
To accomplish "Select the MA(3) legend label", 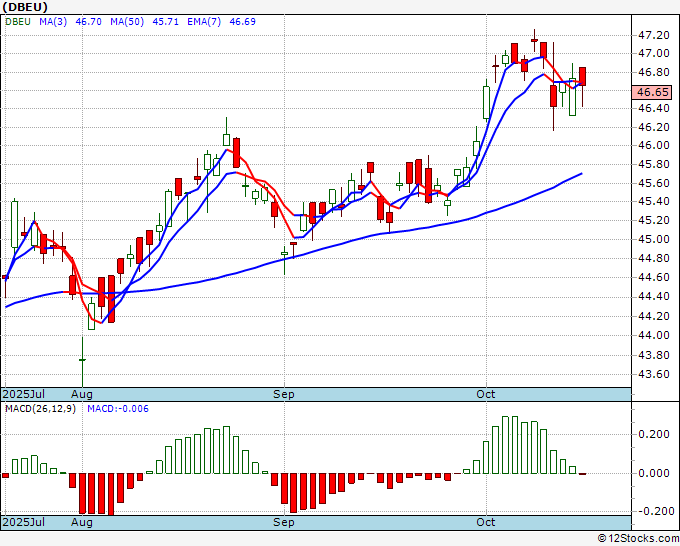I will coord(53,22).
